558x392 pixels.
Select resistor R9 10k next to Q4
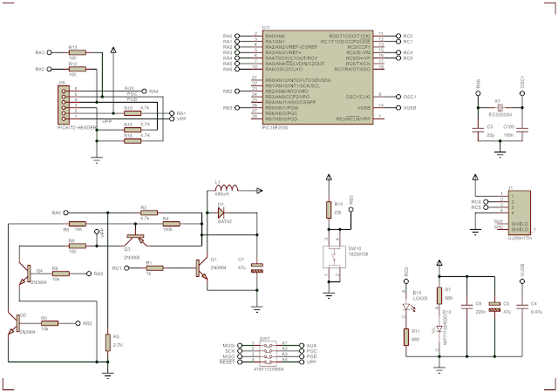pos(61,274)
